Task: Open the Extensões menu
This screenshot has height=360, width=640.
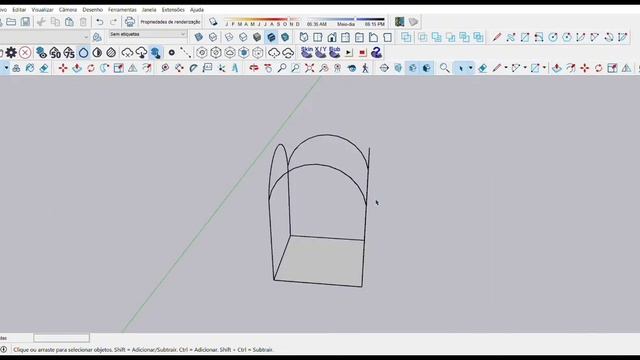Action: [173, 10]
